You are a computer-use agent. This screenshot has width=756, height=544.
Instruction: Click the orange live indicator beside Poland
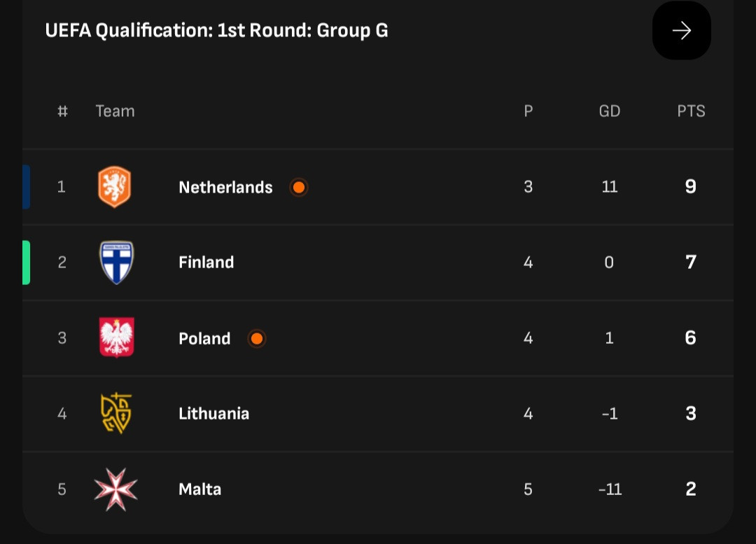[257, 339]
